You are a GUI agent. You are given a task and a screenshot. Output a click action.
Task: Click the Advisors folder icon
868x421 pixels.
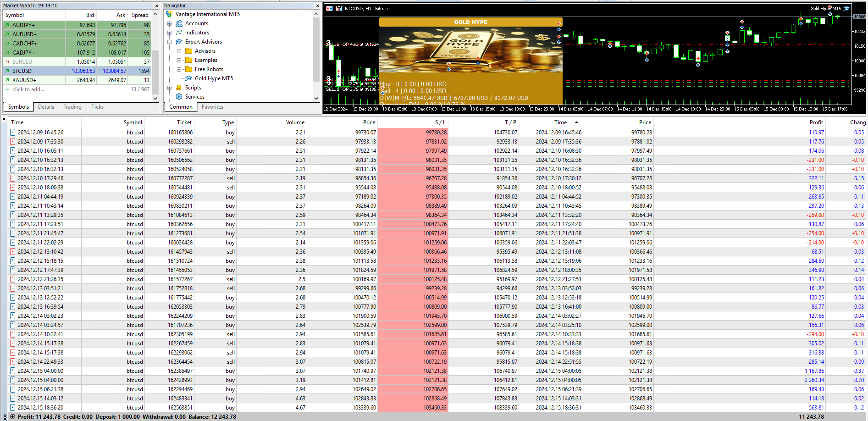(x=188, y=51)
